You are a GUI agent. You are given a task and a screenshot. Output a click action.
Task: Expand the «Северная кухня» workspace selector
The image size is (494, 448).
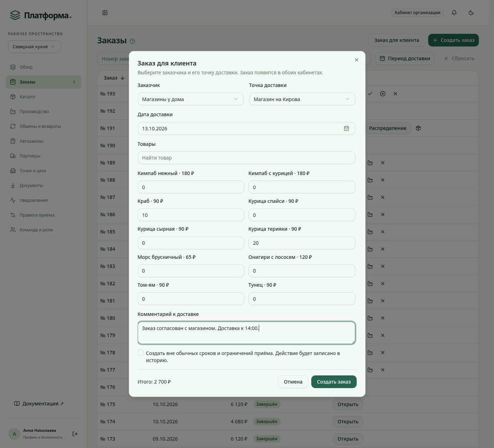click(35, 46)
